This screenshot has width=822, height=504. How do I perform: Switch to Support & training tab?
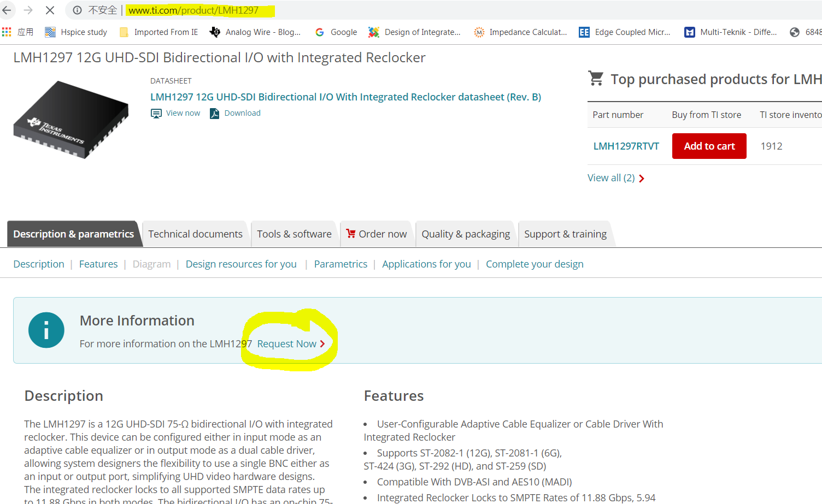click(565, 234)
